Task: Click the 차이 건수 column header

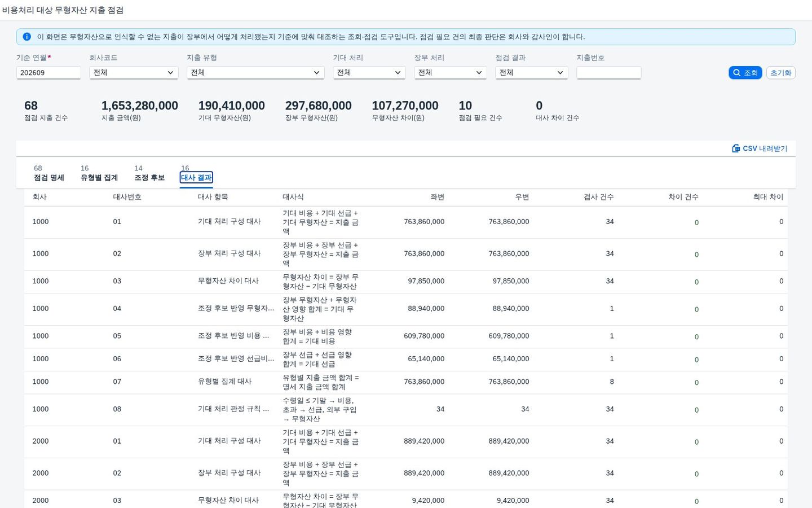Action: 683,197
